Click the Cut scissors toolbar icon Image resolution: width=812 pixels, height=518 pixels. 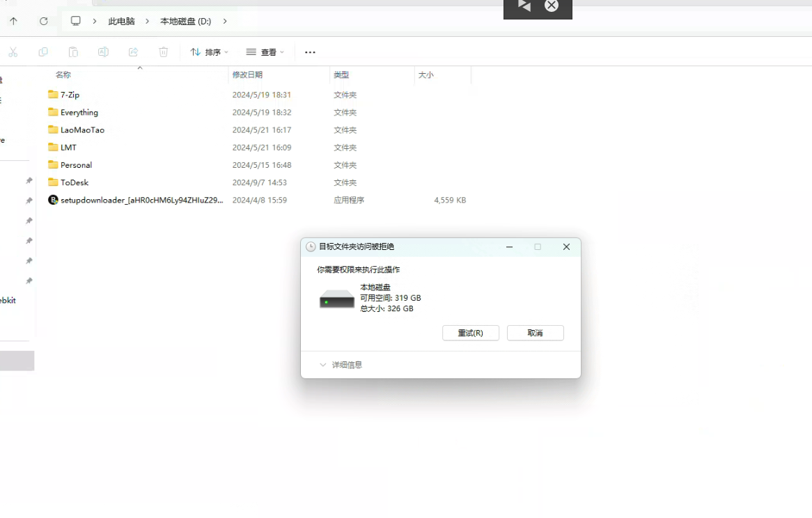(x=13, y=52)
